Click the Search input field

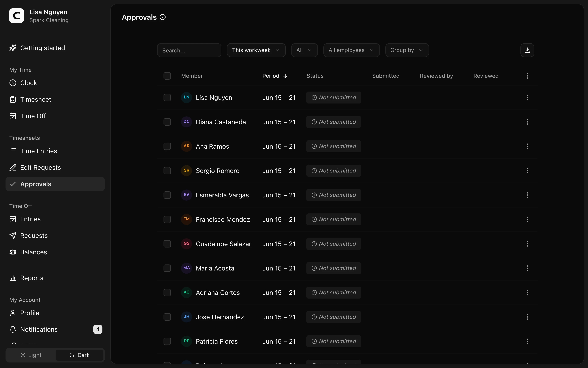(189, 50)
